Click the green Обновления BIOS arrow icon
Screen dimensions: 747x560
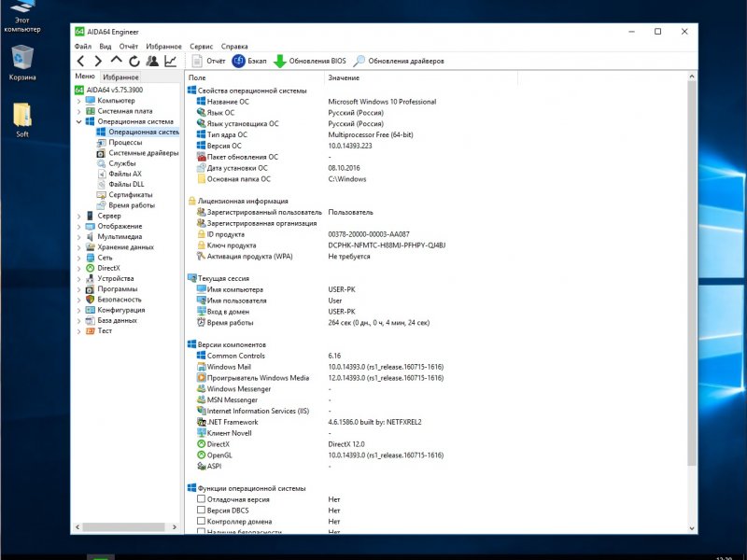[279, 61]
